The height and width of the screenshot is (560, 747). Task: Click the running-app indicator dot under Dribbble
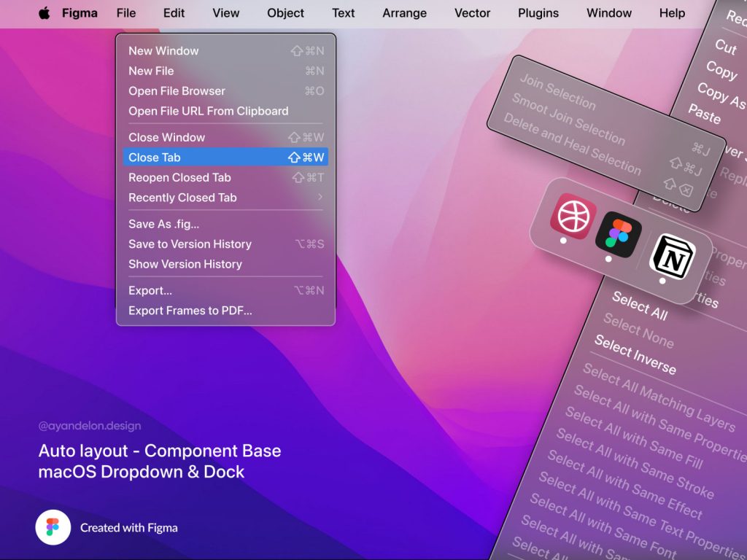(562, 241)
